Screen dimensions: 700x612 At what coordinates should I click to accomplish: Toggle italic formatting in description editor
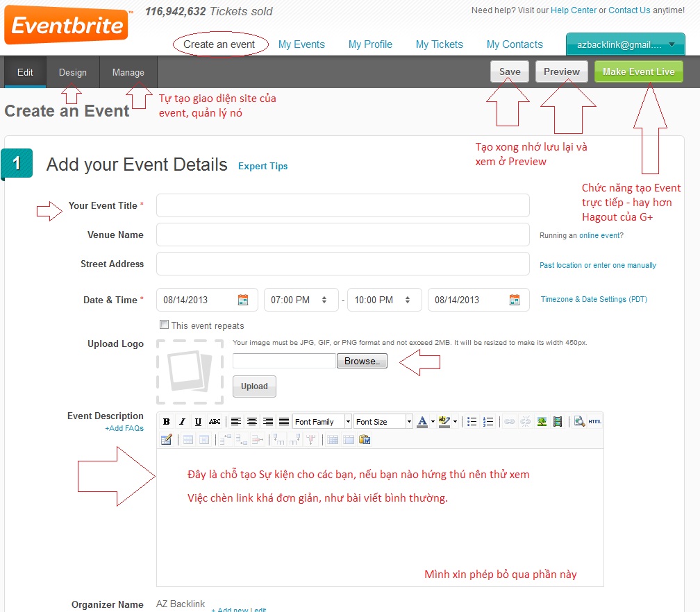coord(182,422)
